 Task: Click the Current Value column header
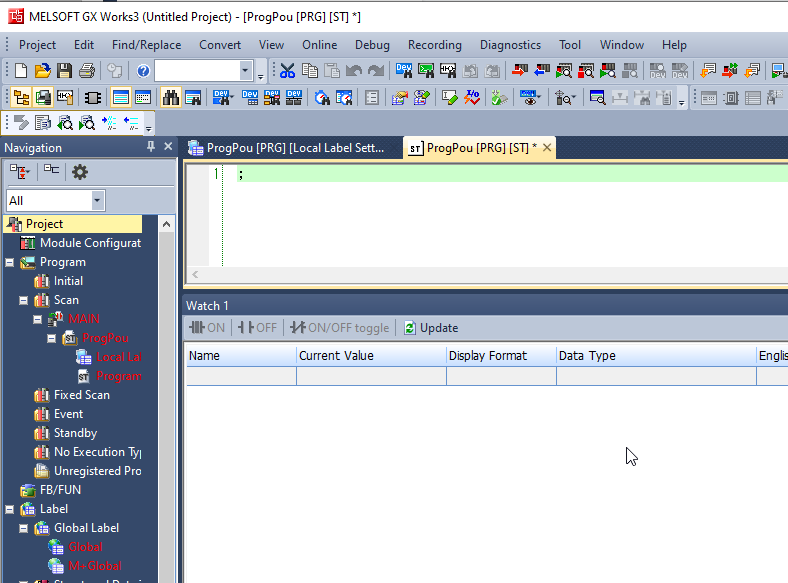(371, 356)
